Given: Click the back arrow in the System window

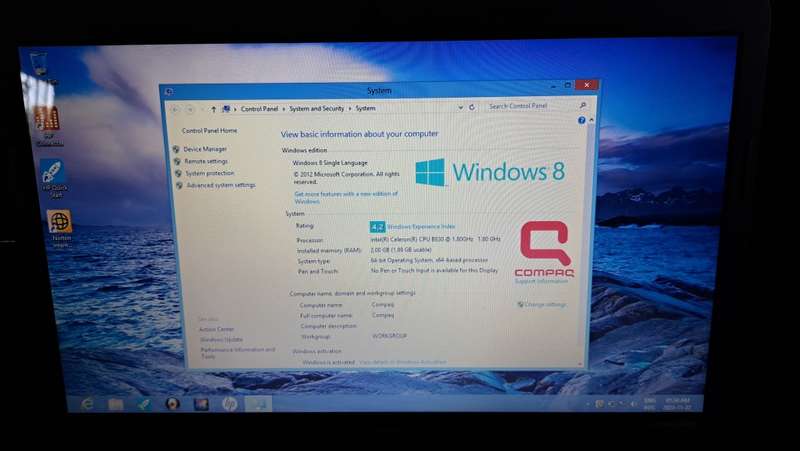Looking at the screenshot, I should click(x=175, y=109).
